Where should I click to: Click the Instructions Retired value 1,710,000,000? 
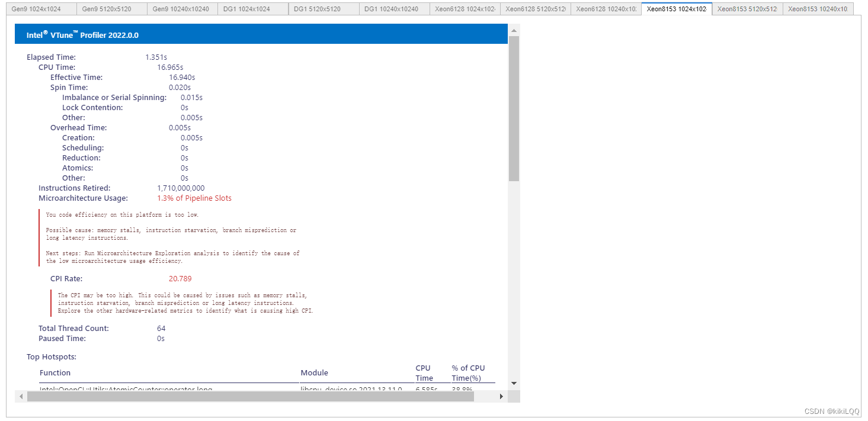[x=181, y=188]
